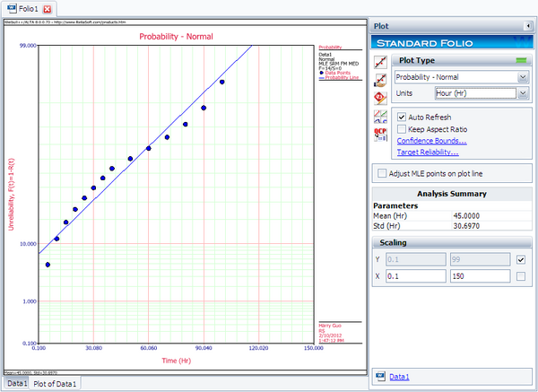Click the Probability - Normal plot title
This screenshot has height=392, width=538.
(176, 37)
